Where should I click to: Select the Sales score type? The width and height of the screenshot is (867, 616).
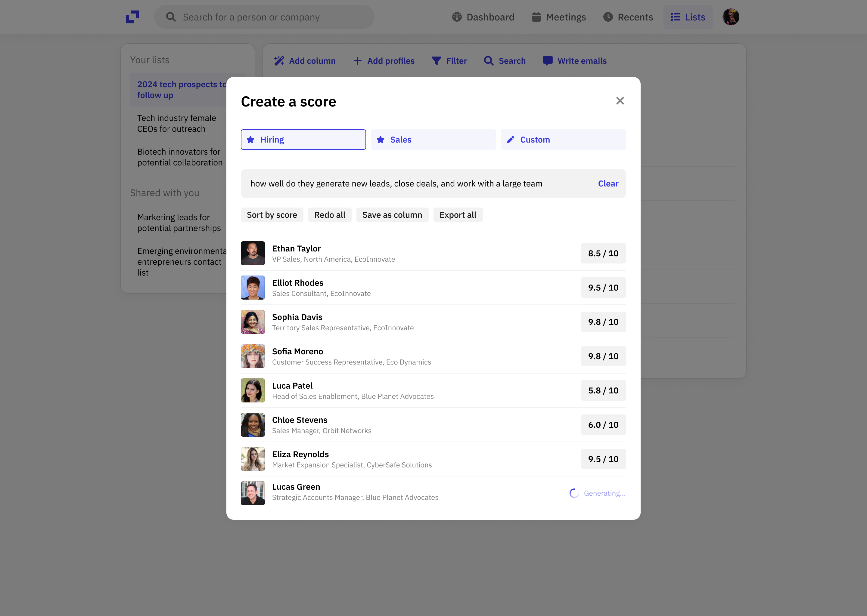(x=433, y=140)
